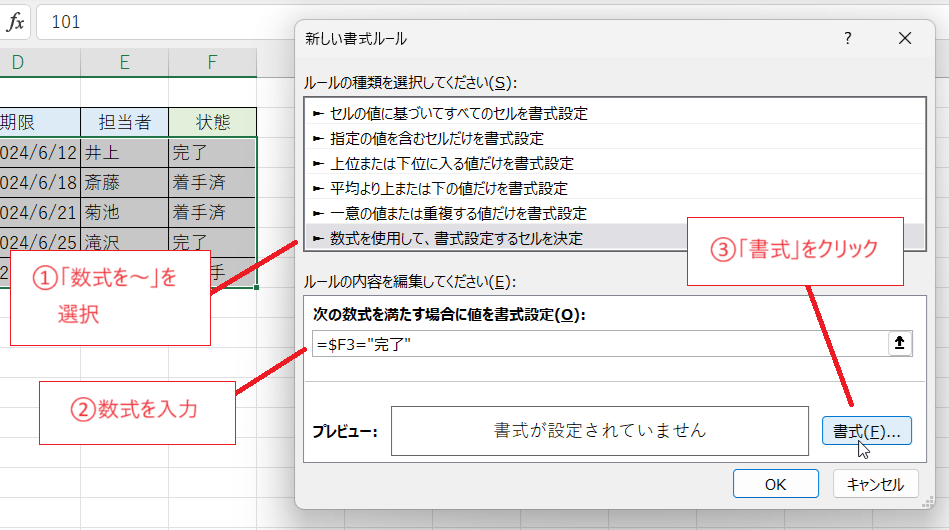Click the cell containing 斎藤
Screen dimensions: 949x530
tap(124, 182)
